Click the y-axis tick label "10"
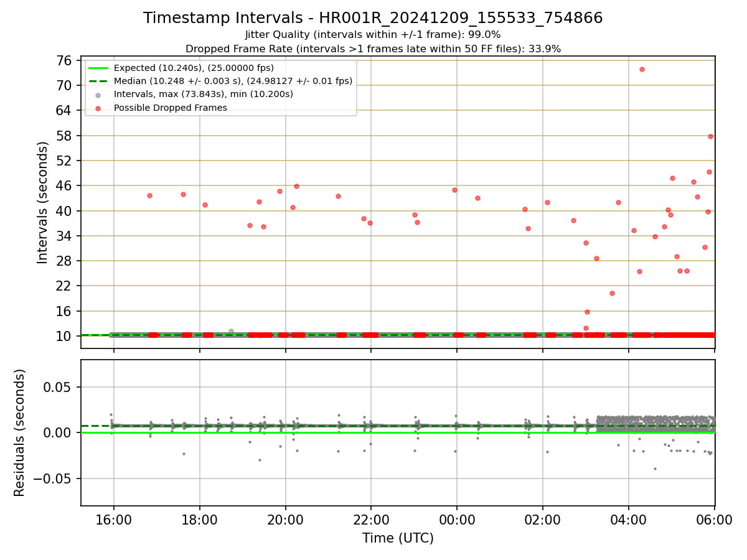 [x=64, y=336]
